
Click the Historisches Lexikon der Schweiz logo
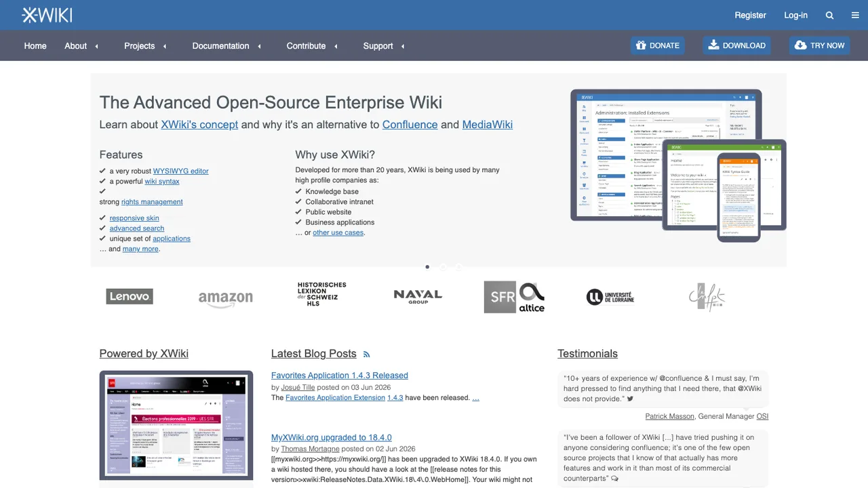click(321, 295)
